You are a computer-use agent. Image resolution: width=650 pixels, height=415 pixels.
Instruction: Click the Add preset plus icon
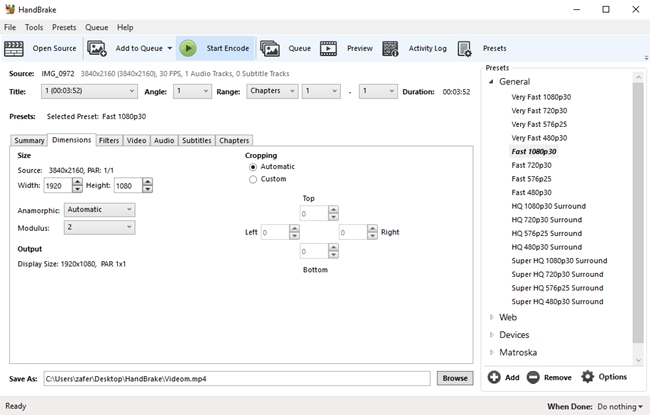point(494,377)
